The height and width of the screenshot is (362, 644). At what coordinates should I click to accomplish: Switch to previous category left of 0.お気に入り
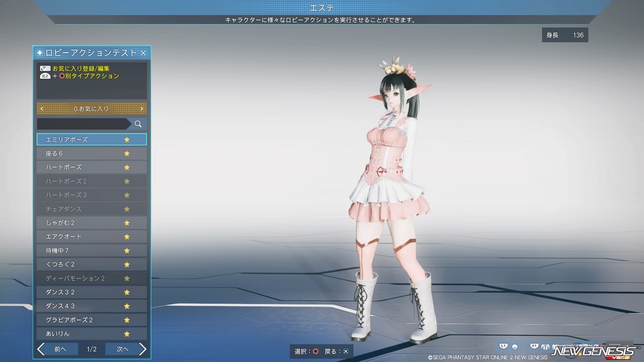point(42,108)
